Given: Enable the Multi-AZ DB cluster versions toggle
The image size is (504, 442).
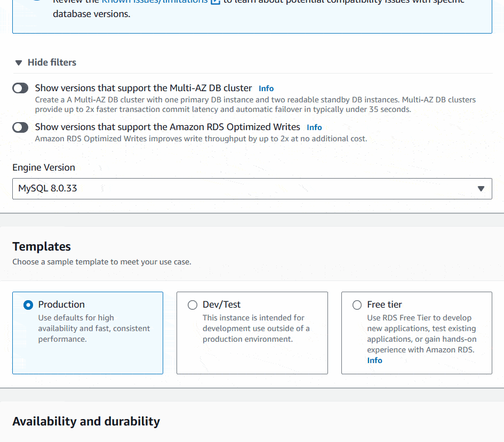Looking at the screenshot, I should 20,88.
